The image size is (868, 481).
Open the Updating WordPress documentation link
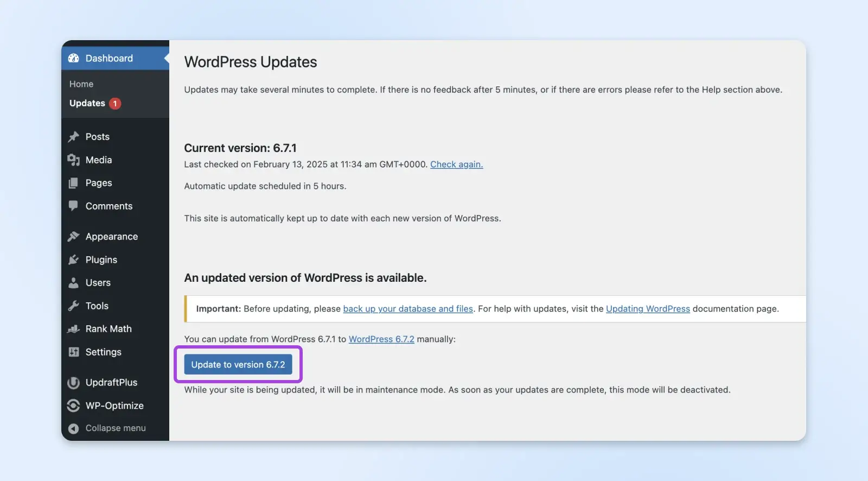pyautogui.click(x=648, y=309)
